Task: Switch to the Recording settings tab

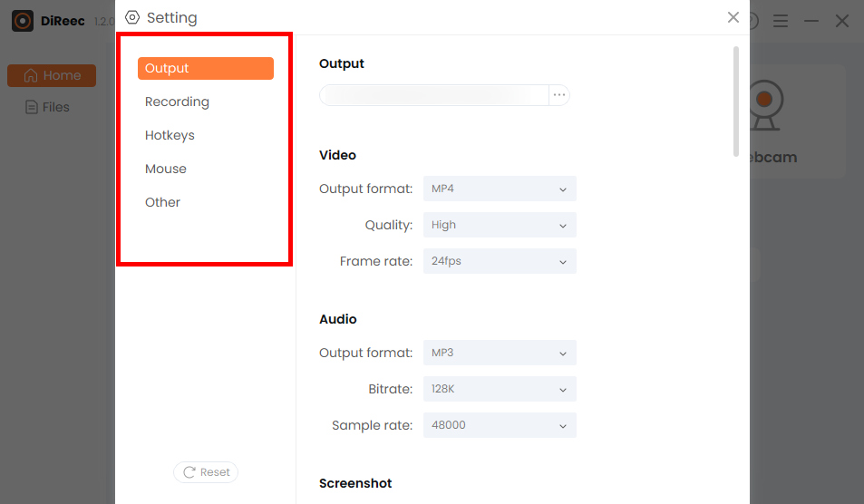Action: click(178, 102)
